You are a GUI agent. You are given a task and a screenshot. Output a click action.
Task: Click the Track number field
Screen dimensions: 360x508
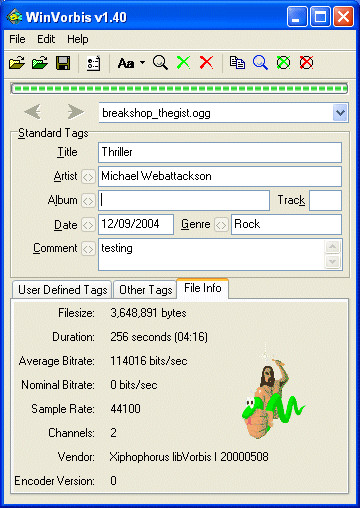(325, 200)
